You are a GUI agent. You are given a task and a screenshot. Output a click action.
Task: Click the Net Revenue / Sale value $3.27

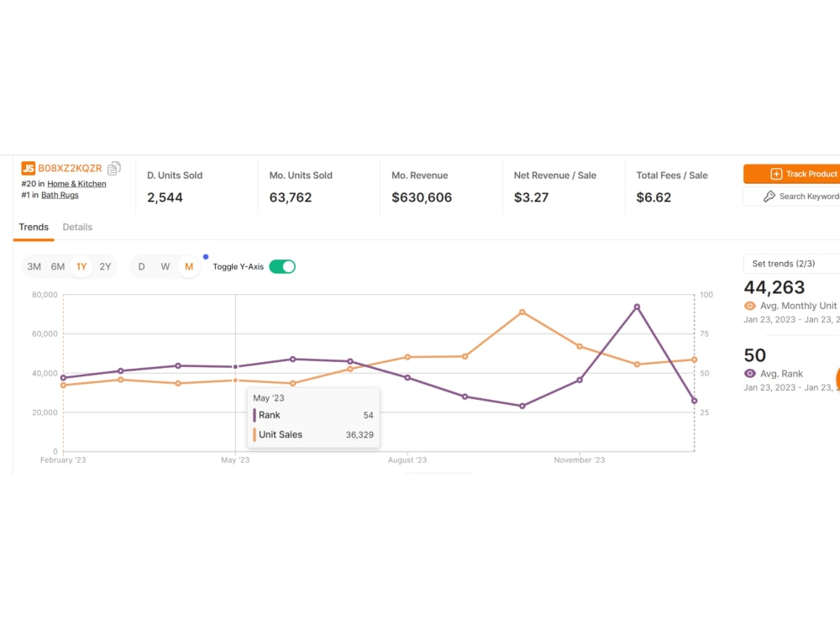(x=532, y=197)
